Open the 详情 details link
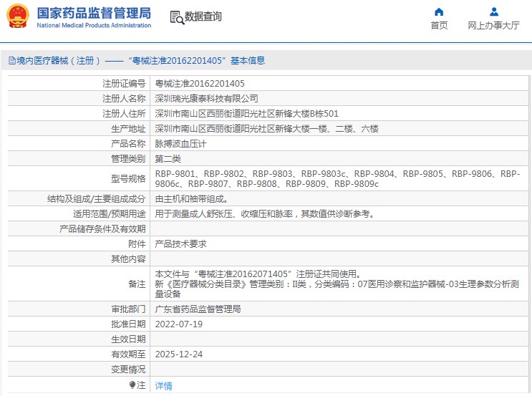Image resolution: width=532 pixels, height=396 pixels. pos(163,385)
